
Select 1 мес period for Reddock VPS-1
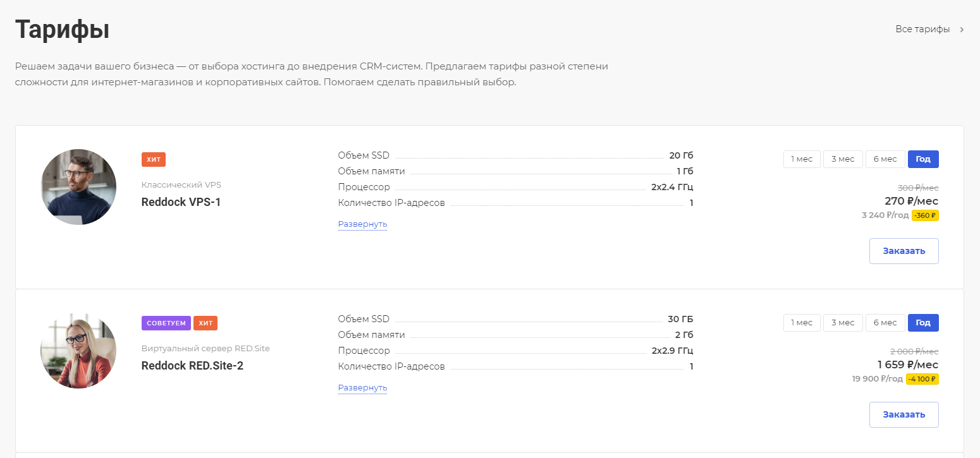click(802, 159)
